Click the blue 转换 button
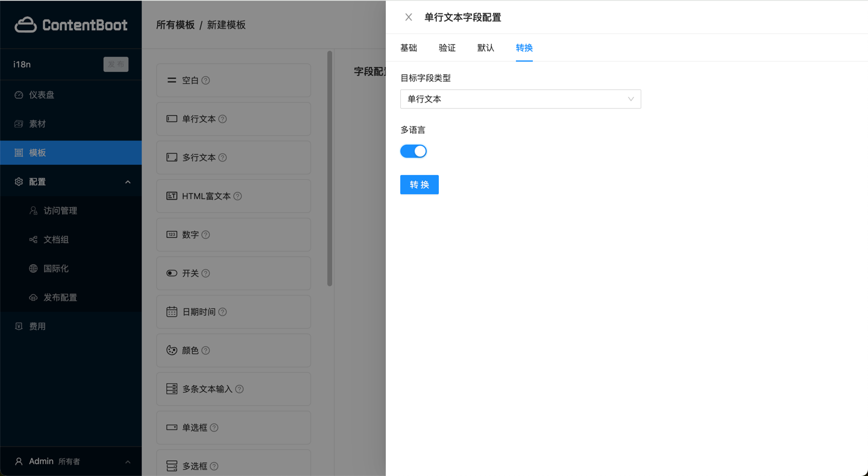This screenshot has height=476, width=868. coord(420,185)
